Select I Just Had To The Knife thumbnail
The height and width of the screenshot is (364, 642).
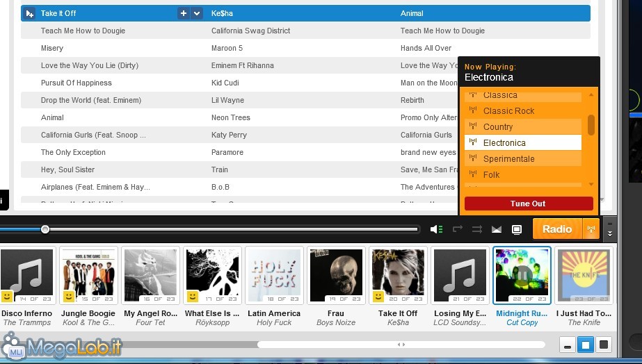584,275
